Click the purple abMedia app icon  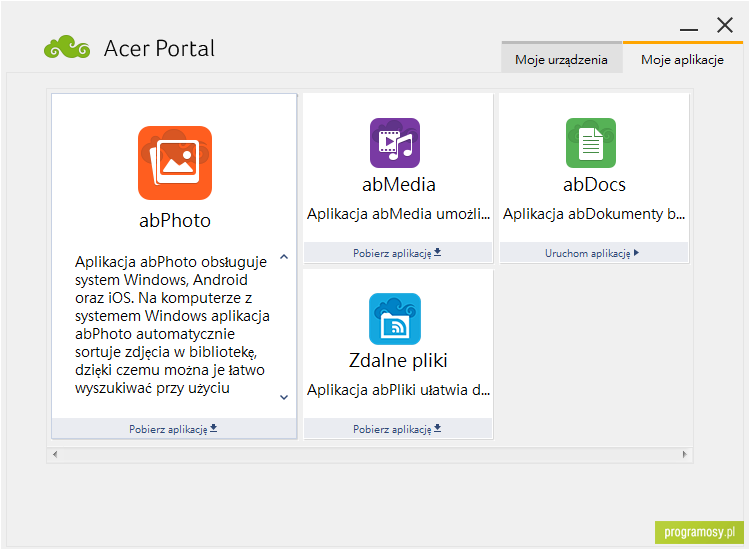(395, 143)
